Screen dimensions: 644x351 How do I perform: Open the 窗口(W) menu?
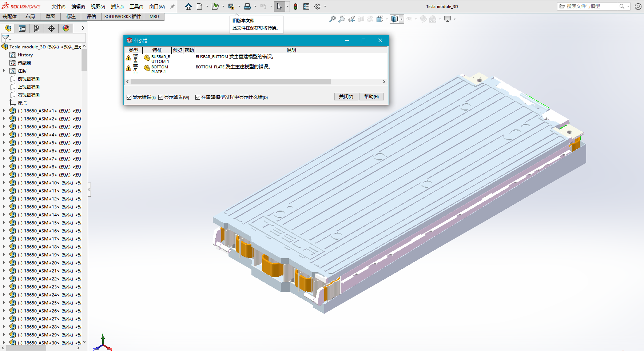157,7
